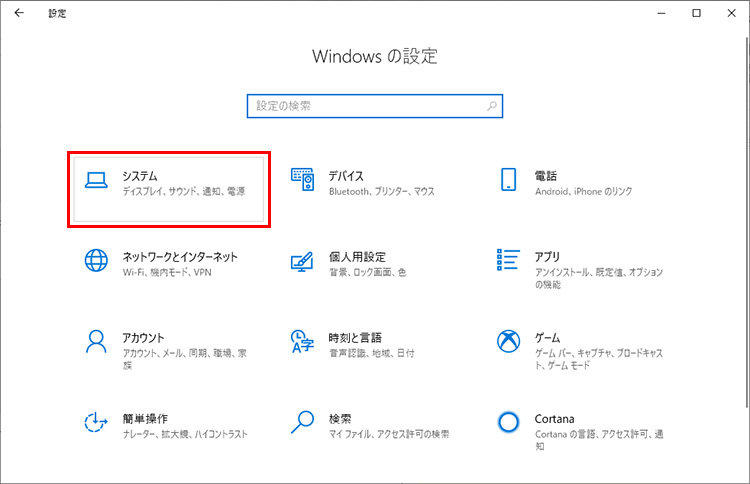Select the ゲーム heading

(x=547, y=337)
